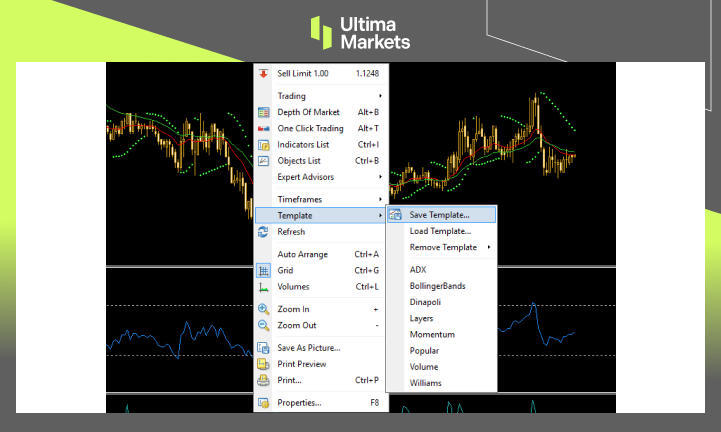This screenshot has height=432, width=721.
Task: Apply the Momentum template
Action: click(441, 334)
